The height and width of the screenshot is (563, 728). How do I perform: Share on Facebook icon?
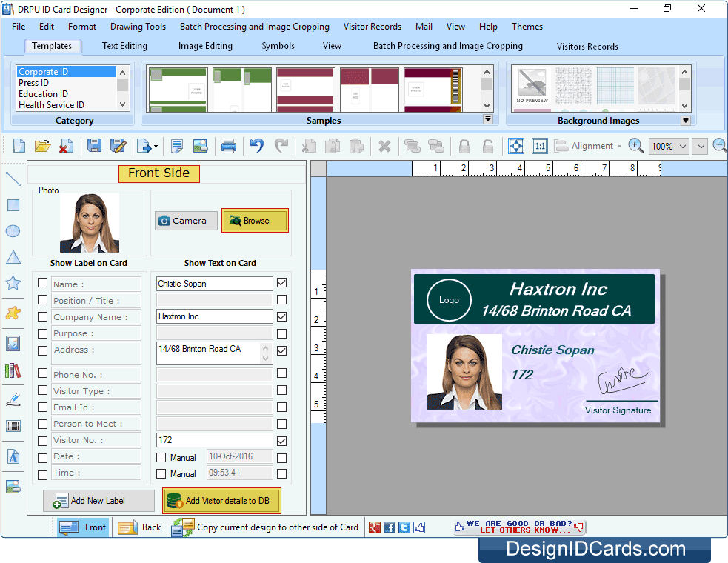click(390, 527)
